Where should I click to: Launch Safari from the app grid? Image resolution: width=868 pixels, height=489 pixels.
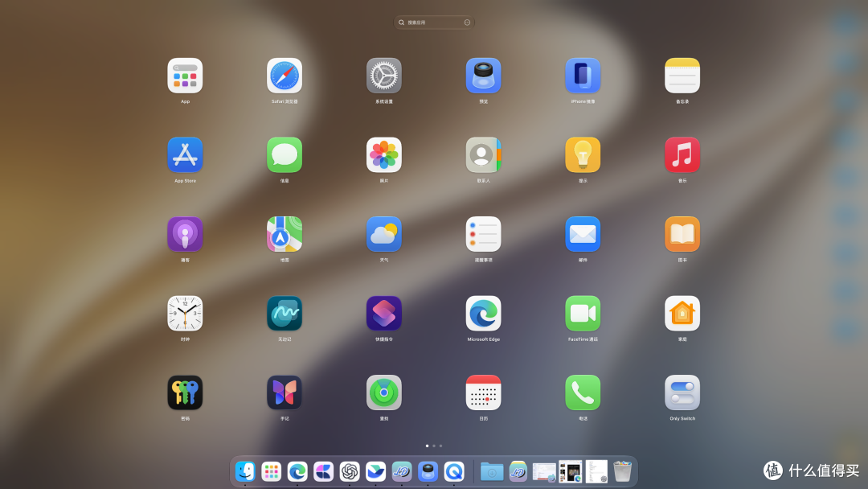[285, 76]
